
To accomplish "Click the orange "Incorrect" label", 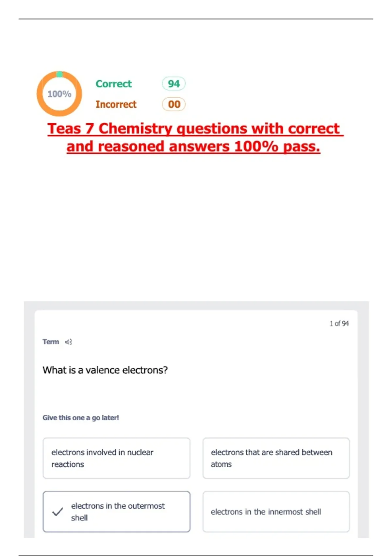I will (116, 104).
